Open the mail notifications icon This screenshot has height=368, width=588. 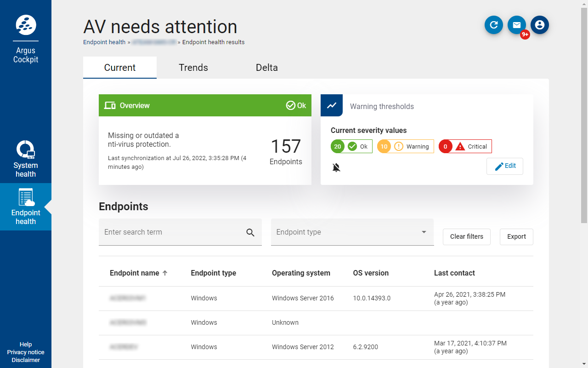(517, 25)
